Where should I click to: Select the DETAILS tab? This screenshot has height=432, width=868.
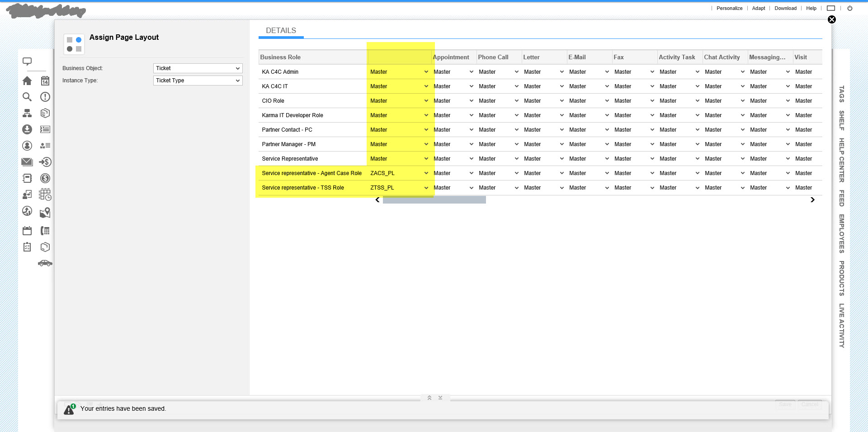[x=281, y=31]
